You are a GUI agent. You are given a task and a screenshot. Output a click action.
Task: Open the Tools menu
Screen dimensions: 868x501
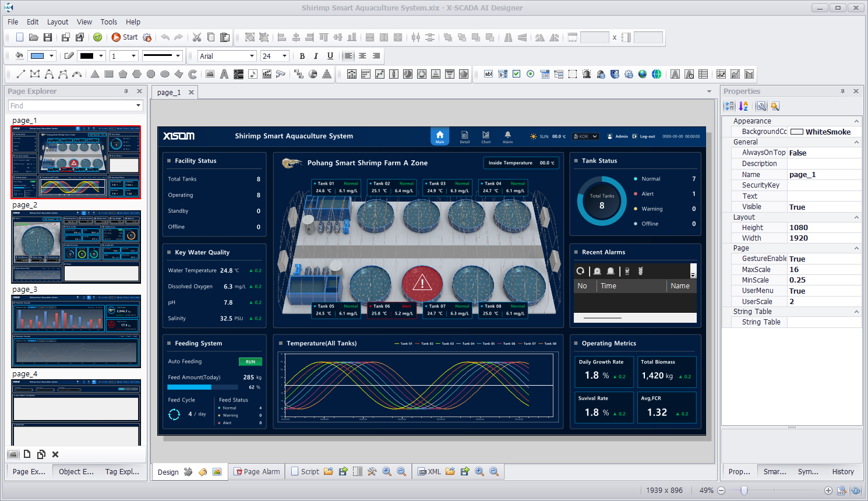click(109, 22)
